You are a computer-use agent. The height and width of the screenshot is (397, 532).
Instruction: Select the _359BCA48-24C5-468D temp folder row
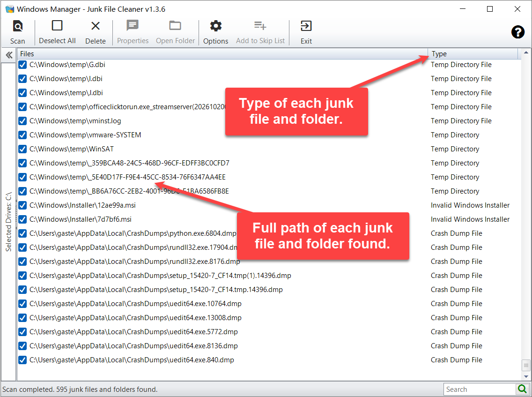269,163
